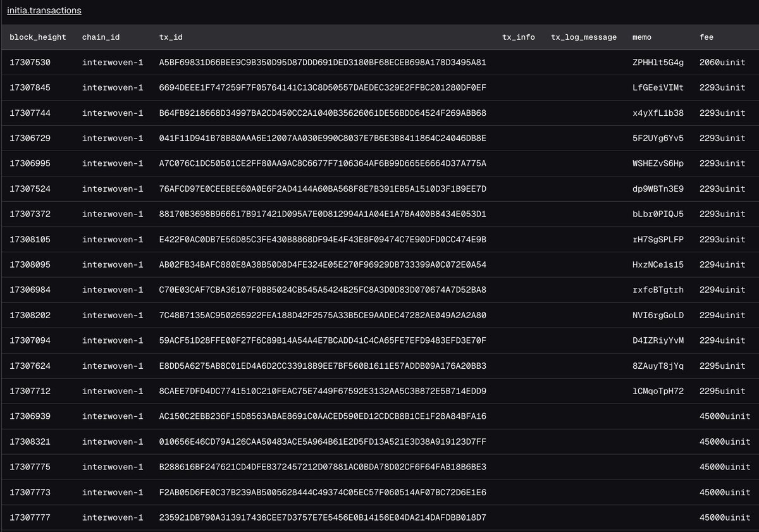
Task: Select block height 17307712 cell
Action: pyautogui.click(x=30, y=392)
